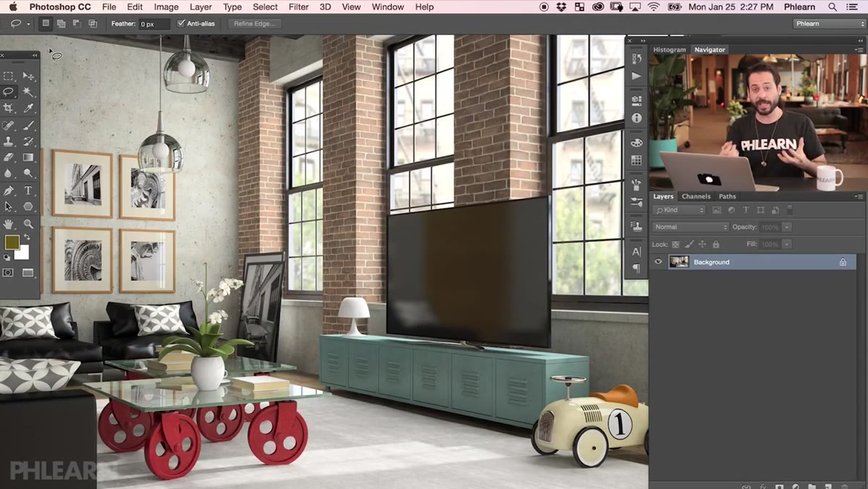Open the Normal blend mode dropdown

tap(690, 227)
